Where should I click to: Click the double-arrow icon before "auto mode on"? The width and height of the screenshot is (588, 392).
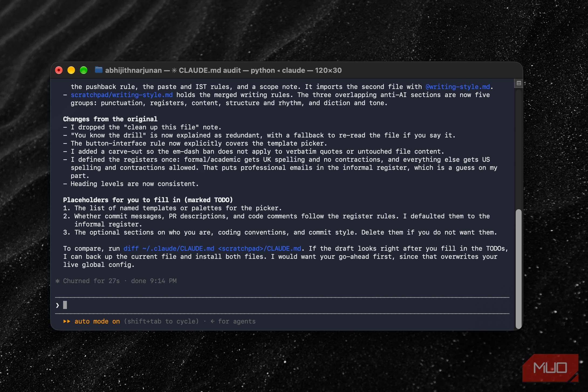pos(67,321)
